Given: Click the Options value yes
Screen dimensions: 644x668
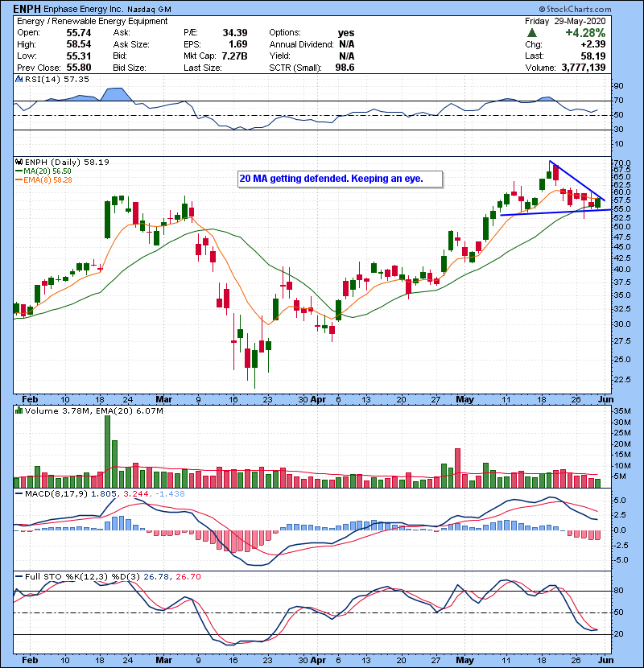Looking at the screenshot, I should [346, 33].
